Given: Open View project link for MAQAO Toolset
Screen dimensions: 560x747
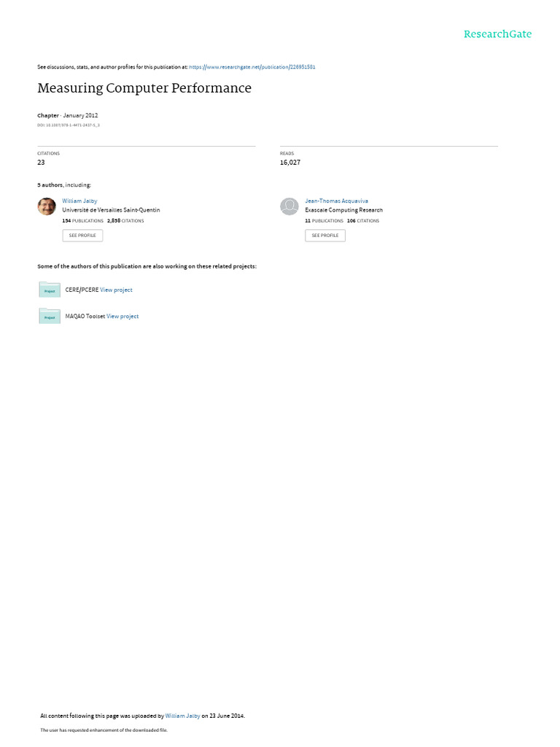Looking at the screenshot, I should (122, 317).
